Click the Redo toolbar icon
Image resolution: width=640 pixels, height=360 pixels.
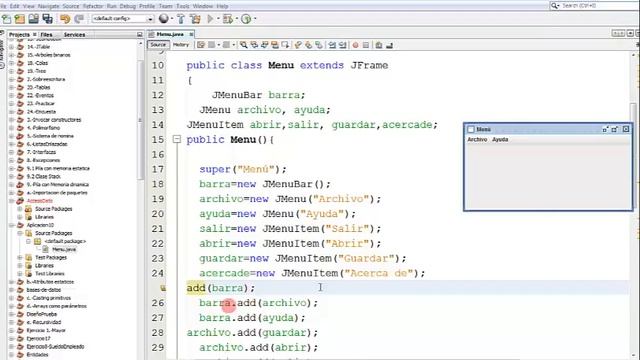click(x=79, y=19)
